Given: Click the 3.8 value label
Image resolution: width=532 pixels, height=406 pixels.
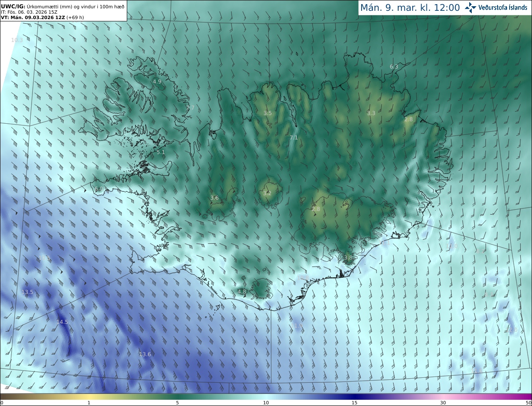Looking at the screenshot, I should click(x=348, y=257).
